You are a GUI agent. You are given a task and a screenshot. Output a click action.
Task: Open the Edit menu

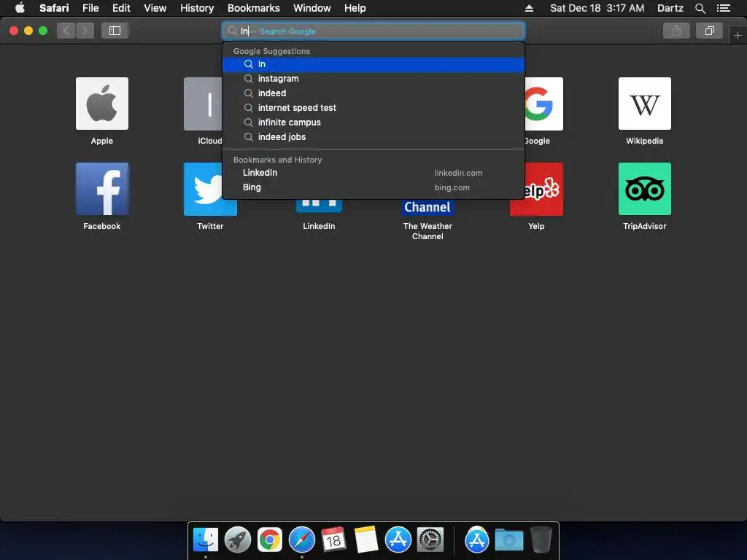coord(121,8)
